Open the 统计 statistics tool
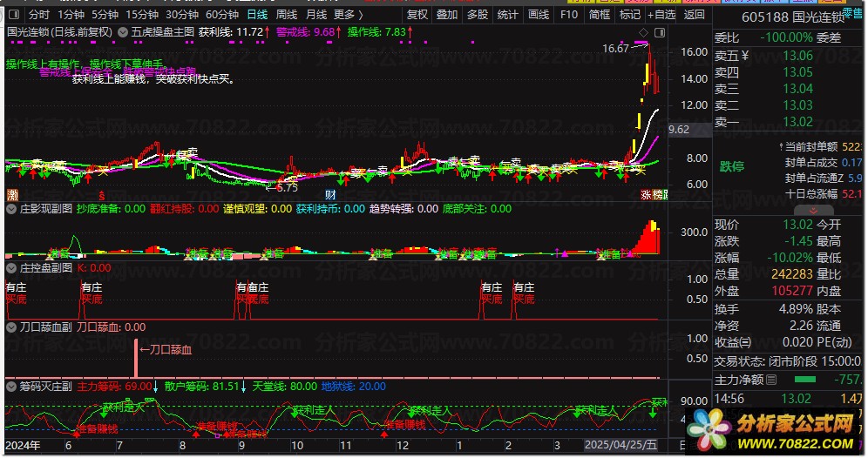The image size is (868, 458). (507, 15)
